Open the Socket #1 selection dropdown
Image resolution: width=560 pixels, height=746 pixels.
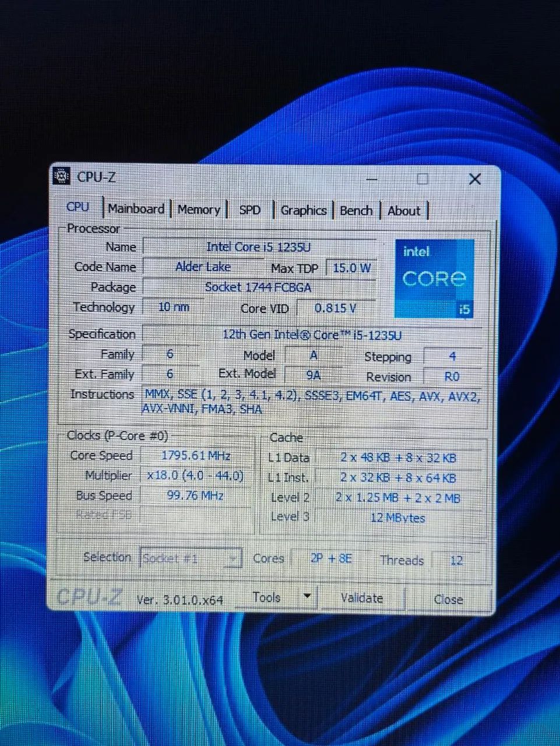(191, 558)
